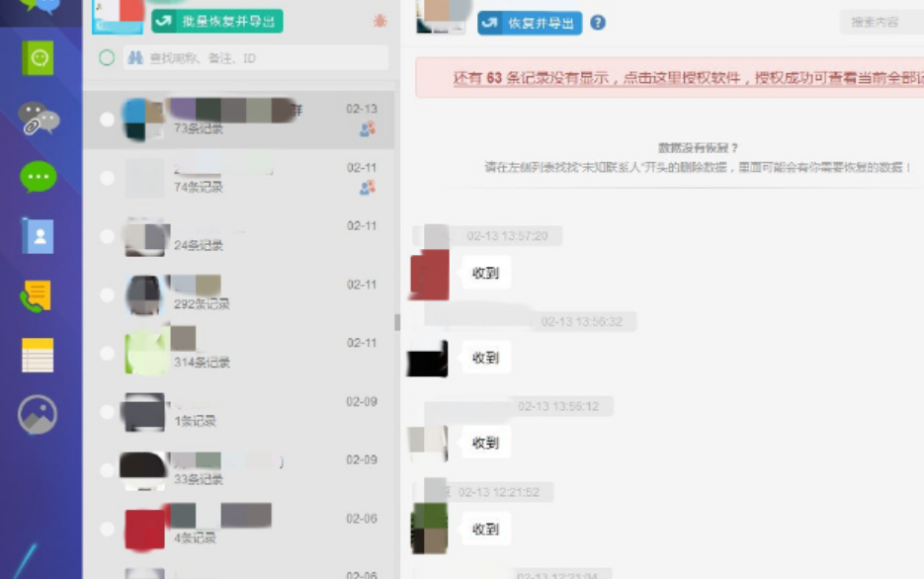This screenshot has height=579, width=924.
Task: Open the photos gallery sidebar icon
Action: pos(38,415)
